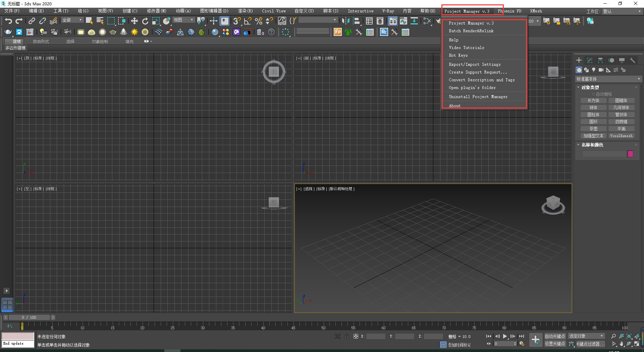Open the Scene Layer Explorer icon
The height and width of the screenshot is (352, 644).
(x=380, y=21)
